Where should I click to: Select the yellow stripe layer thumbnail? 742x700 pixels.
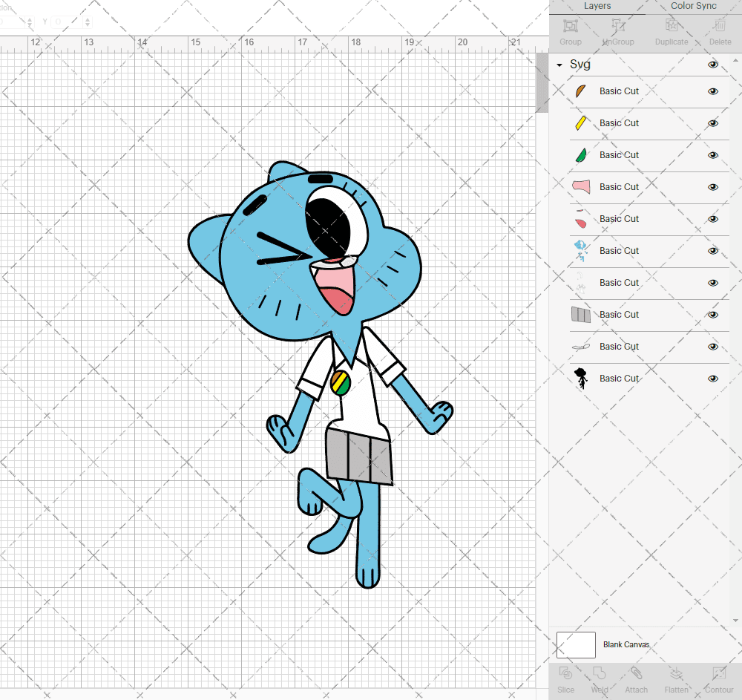(581, 123)
